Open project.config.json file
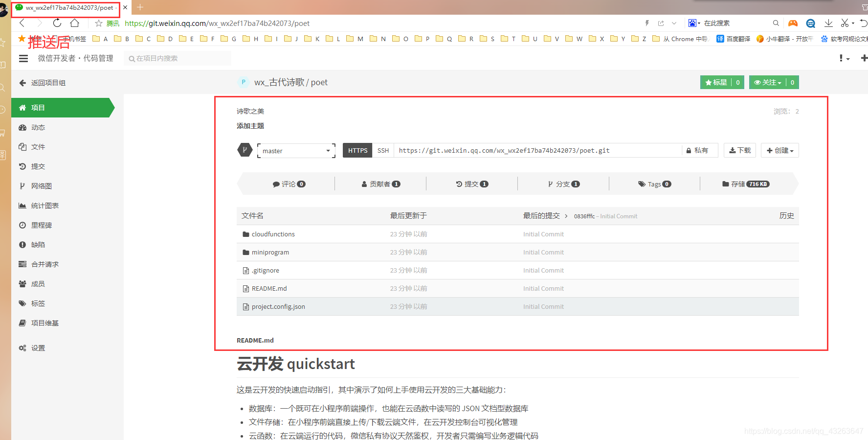The image size is (868, 440). pos(278,306)
